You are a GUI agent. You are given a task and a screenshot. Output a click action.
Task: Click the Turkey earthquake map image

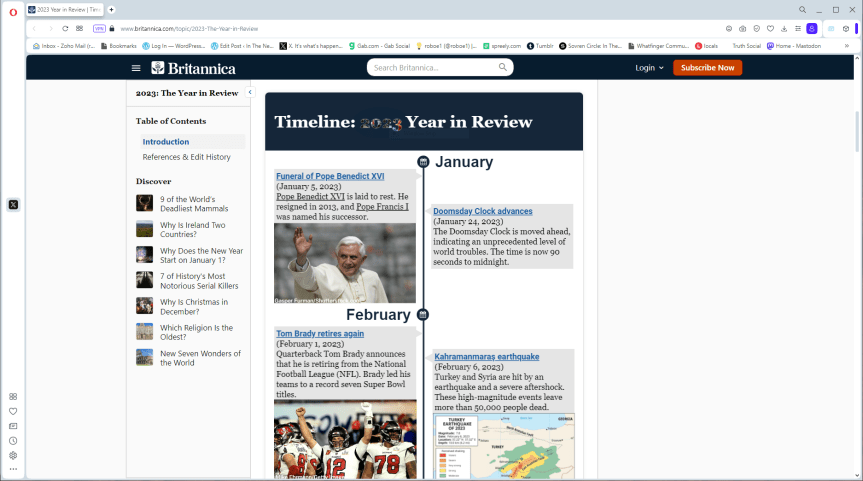pos(504,446)
